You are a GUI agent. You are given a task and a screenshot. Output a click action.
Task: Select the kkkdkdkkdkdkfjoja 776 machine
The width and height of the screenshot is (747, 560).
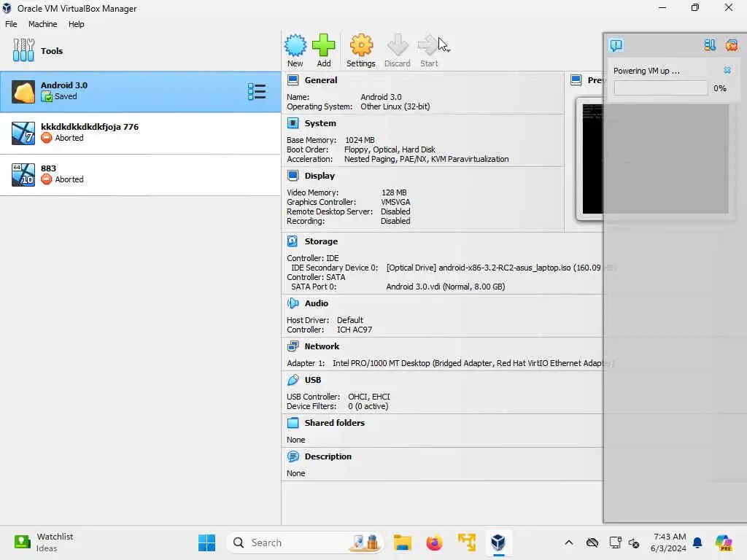pos(141,133)
